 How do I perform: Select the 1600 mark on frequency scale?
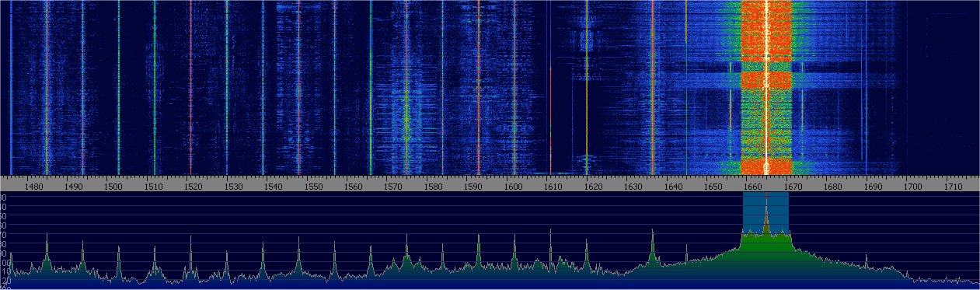(x=513, y=187)
